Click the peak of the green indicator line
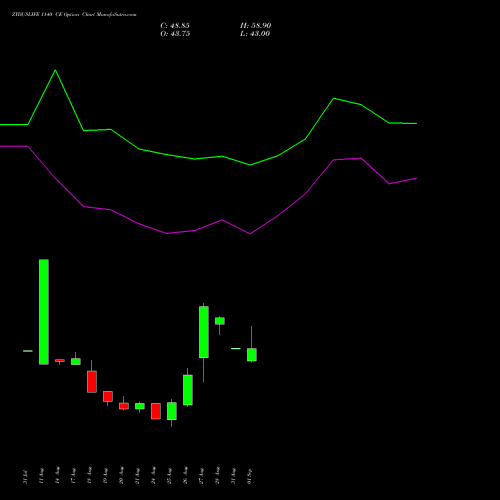This screenshot has width=500, height=500. coord(55,70)
